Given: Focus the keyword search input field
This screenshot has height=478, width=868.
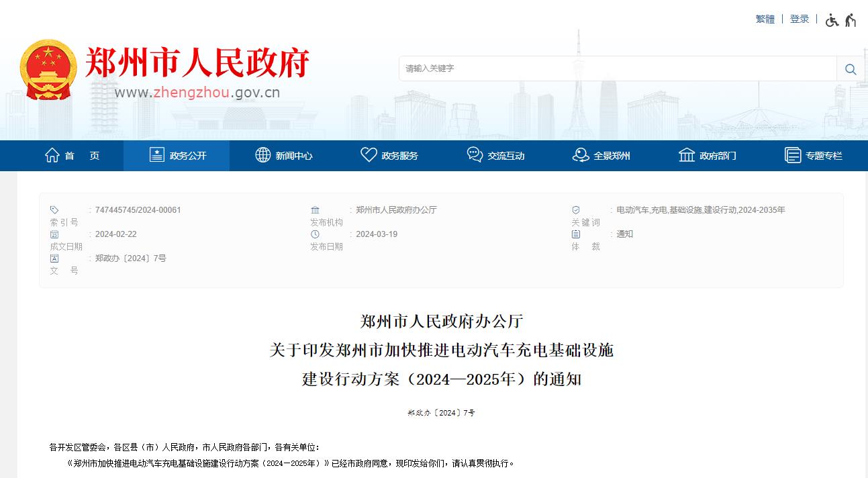Looking at the screenshot, I should [618, 68].
